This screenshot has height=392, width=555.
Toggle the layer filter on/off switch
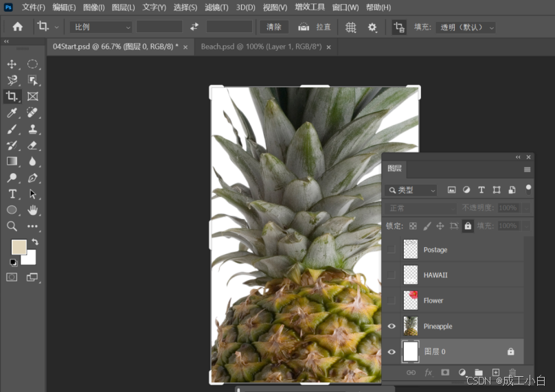tap(528, 189)
